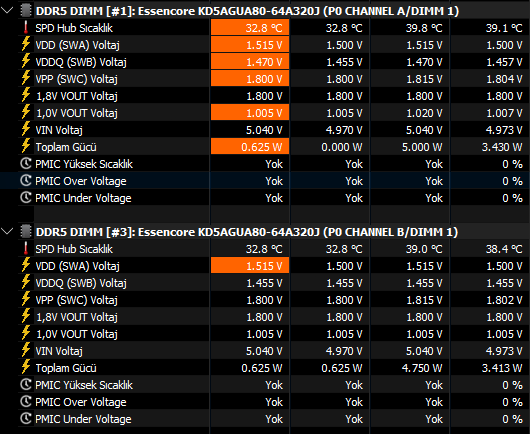Viewport: 530px width, 434px height.
Task: Select DIMM #1 VIN Voltaj label
Action: click(59, 130)
